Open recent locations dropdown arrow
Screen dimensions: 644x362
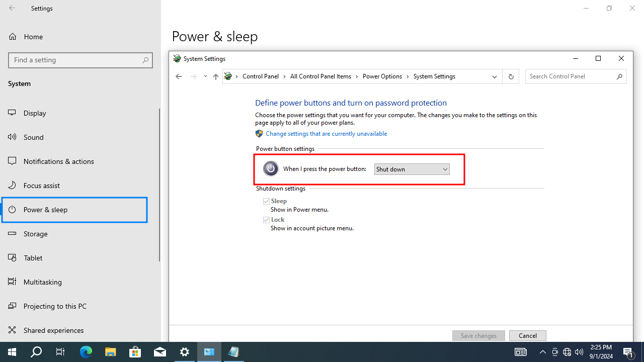205,76
